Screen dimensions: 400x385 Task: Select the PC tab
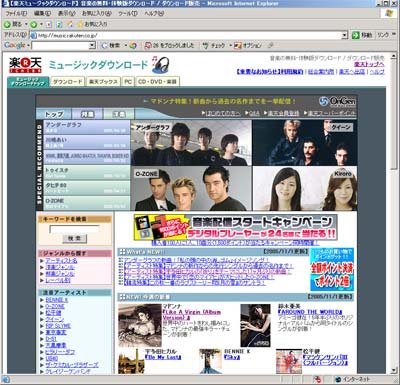tap(128, 82)
